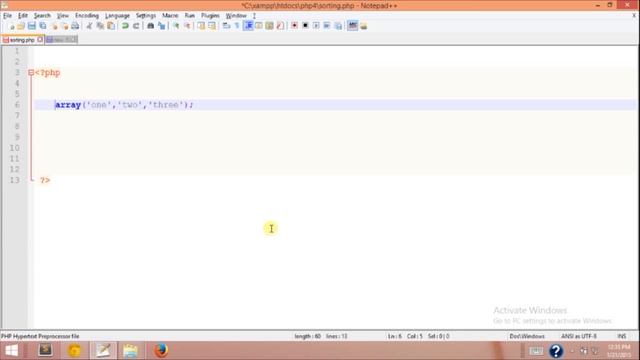Image resolution: width=640 pixels, height=360 pixels.
Task: Click the rightmost toolbar icon
Action: pos(363,26)
